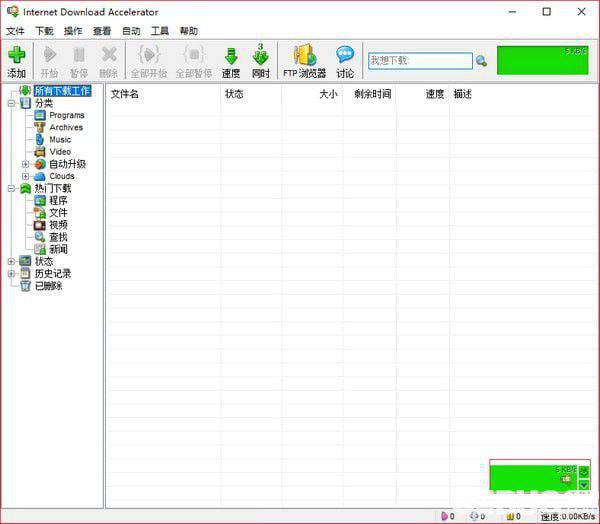The height and width of the screenshot is (524, 600).
Task: Open the 操作 menu
Action: pyautogui.click(x=73, y=31)
